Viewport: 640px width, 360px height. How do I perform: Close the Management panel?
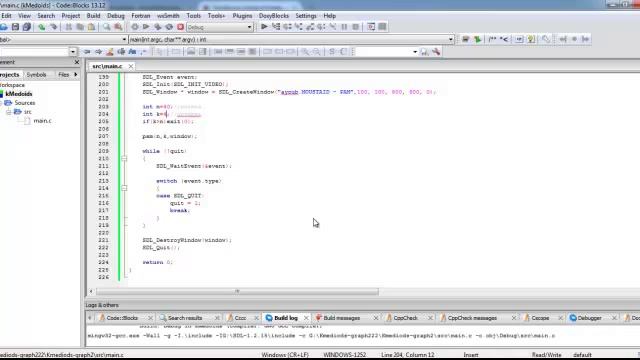tap(77, 62)
